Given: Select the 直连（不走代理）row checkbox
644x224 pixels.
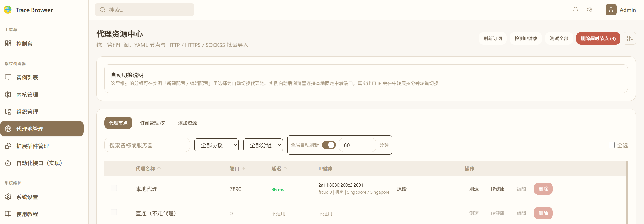Looking at the screenshot, I should 114,212.
